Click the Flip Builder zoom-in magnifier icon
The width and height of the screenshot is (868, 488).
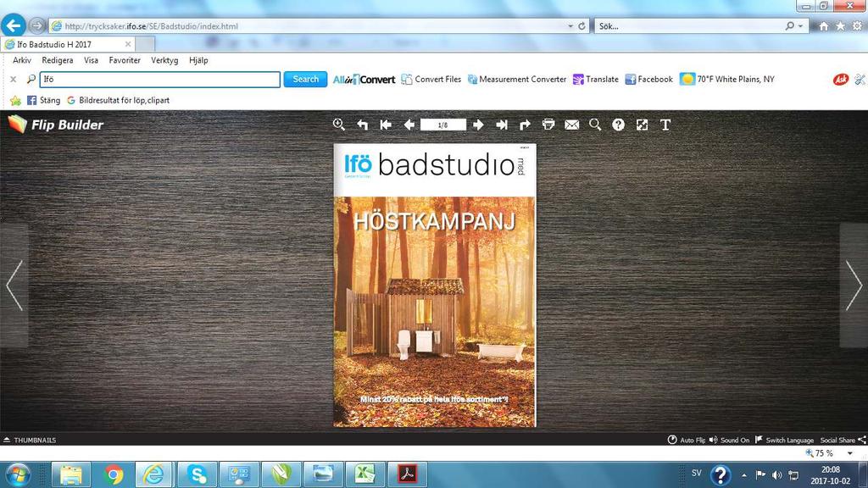[x=339, y=125]
